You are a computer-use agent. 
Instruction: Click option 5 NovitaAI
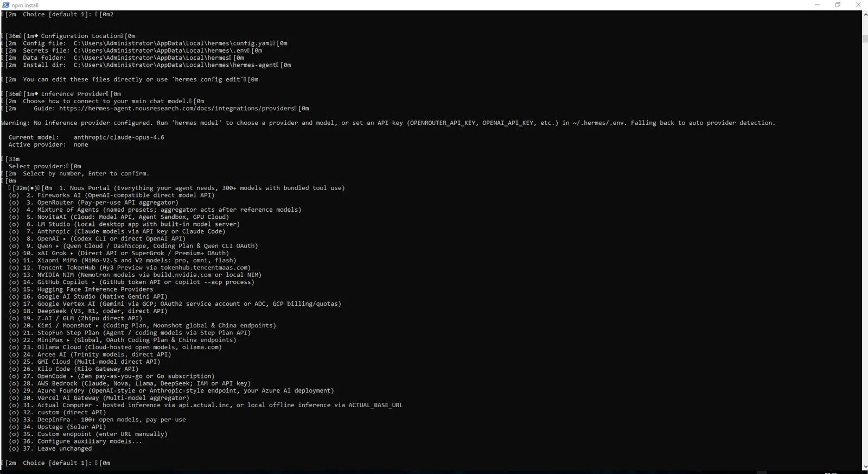119,217
